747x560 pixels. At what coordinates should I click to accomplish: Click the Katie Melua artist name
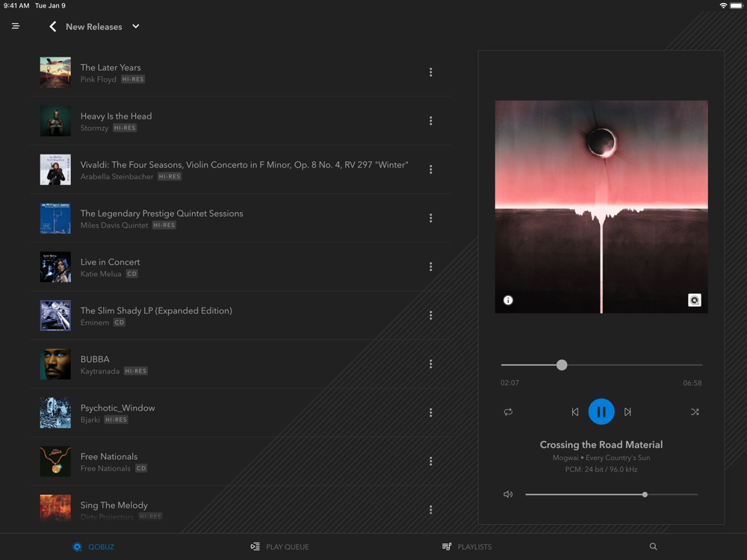point(101,273)
